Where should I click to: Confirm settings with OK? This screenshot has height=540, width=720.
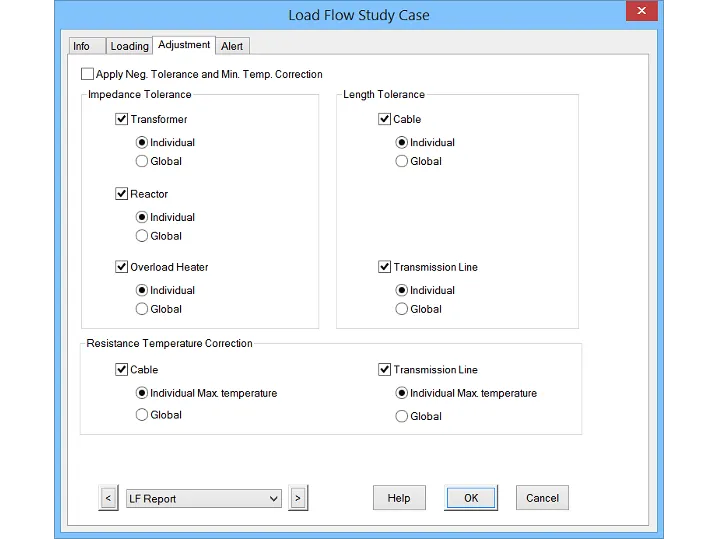pos(471,498)
